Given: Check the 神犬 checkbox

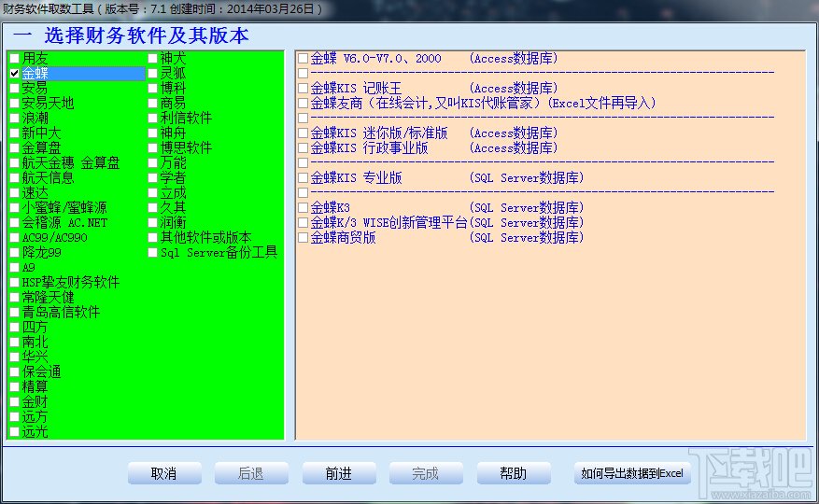Looking at the screenshot, I should tap(152, 58).
